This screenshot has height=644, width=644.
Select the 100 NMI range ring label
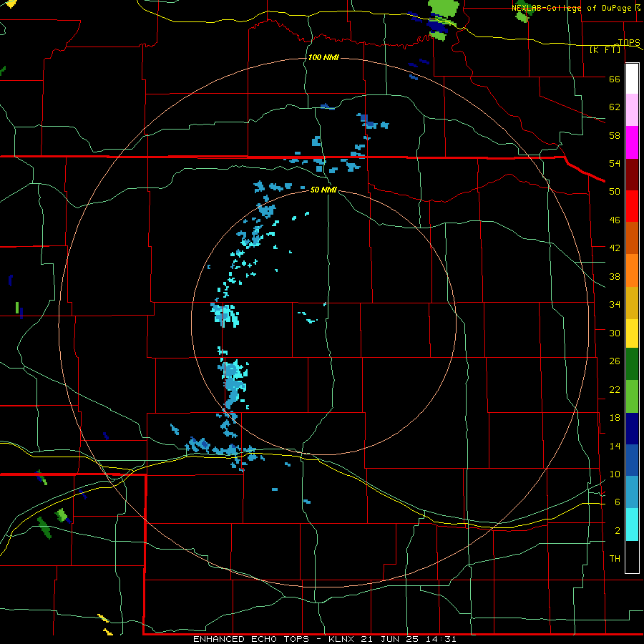click(323, 57)
